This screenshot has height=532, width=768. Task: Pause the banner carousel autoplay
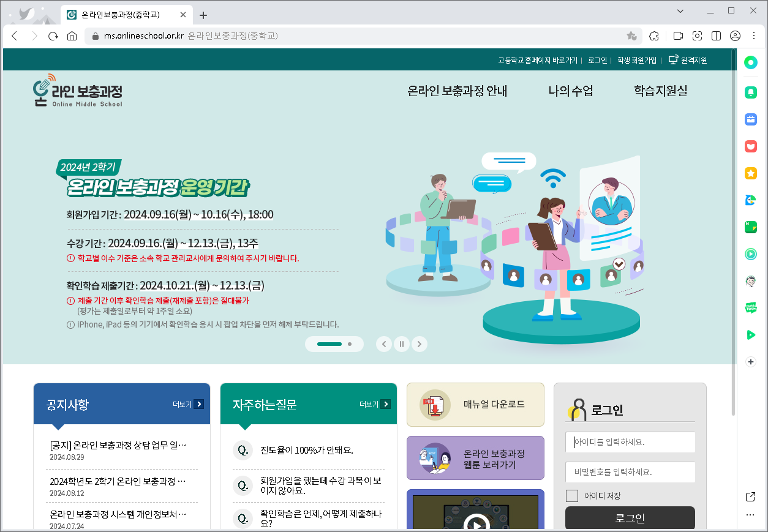click(402, 344)
